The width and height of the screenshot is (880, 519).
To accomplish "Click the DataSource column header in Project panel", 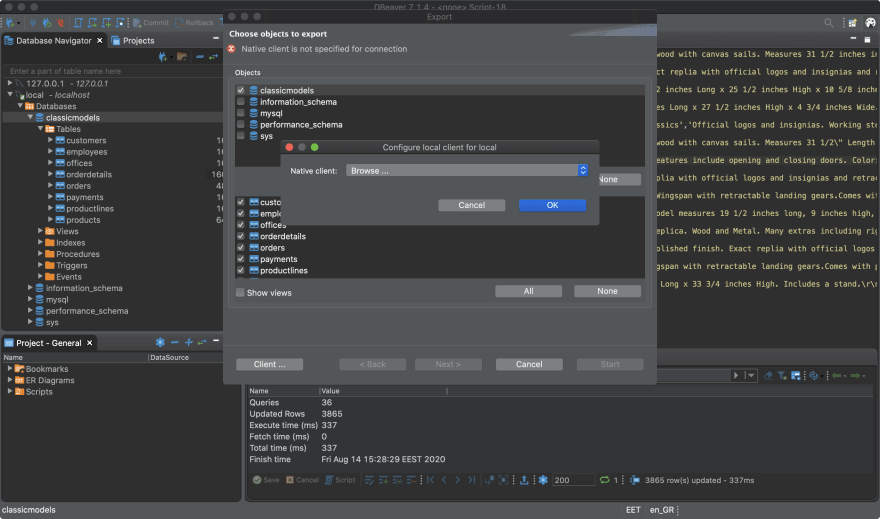I will 169,357.
